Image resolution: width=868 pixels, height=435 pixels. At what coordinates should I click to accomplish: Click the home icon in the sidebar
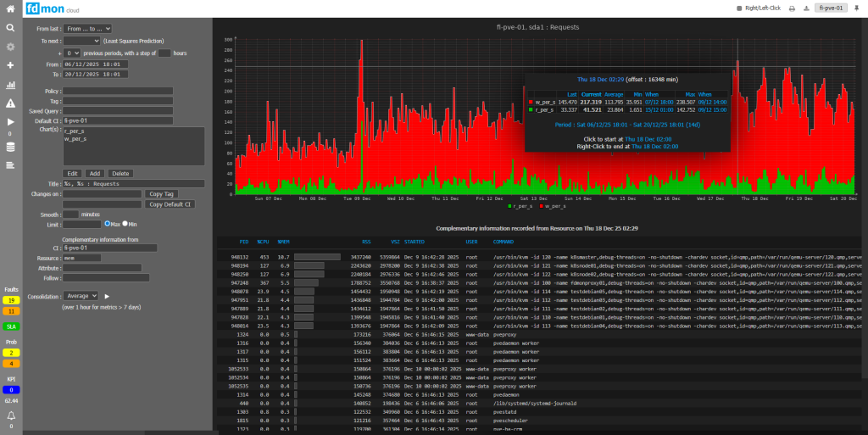(x=10, y=8)
